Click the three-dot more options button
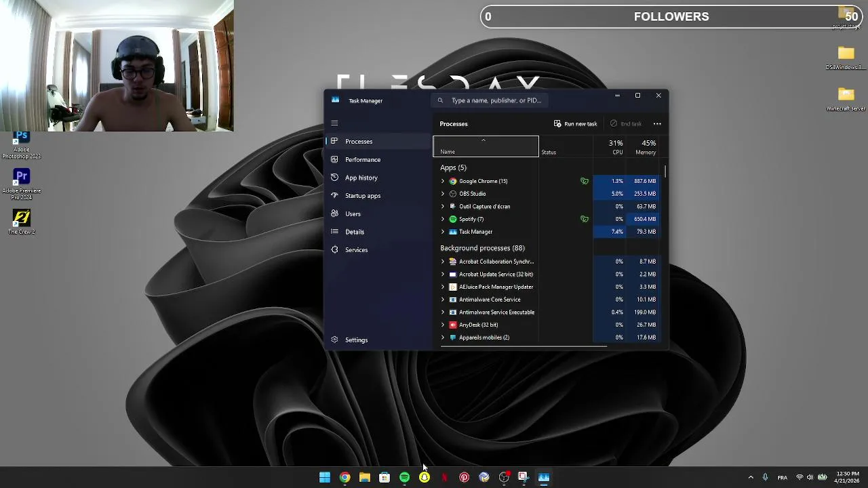Screen dimensions: 868x488 657,124
